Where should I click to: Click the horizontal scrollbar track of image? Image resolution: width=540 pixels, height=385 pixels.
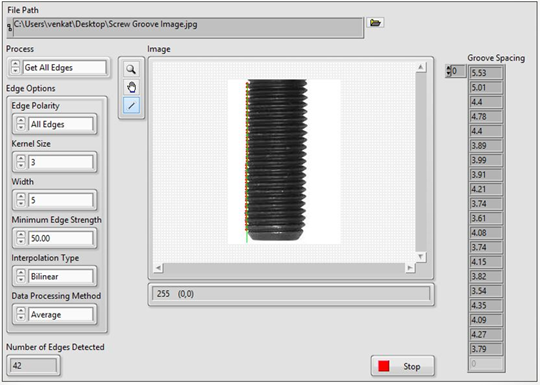(284, 268)
